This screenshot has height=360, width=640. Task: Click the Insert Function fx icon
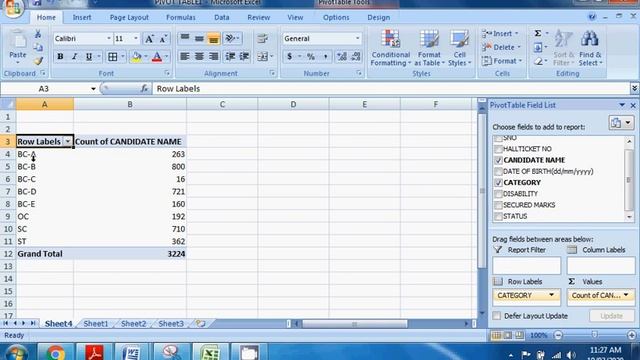[x=144, y=89]
